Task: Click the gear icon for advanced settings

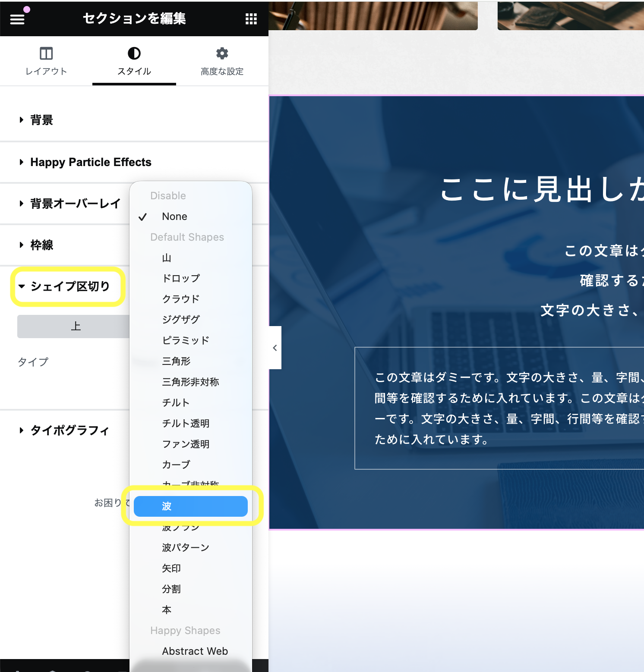Action: (x=222, y=53)
